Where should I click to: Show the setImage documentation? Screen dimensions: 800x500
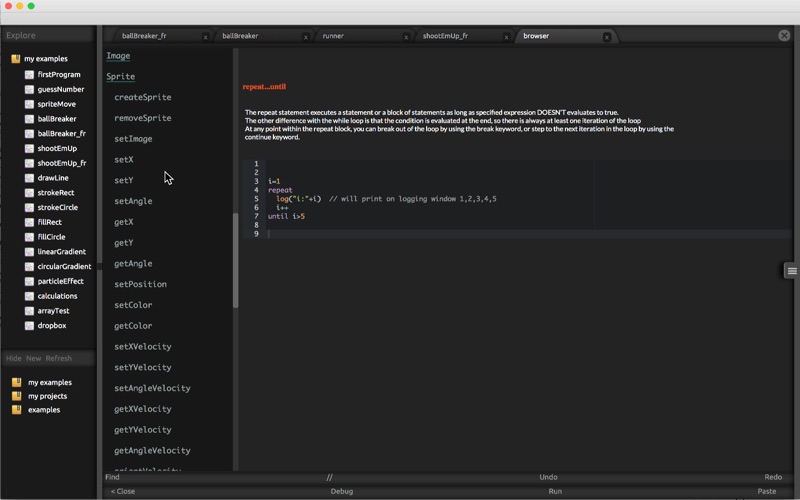pyautogui.click(x=133, y=139)
